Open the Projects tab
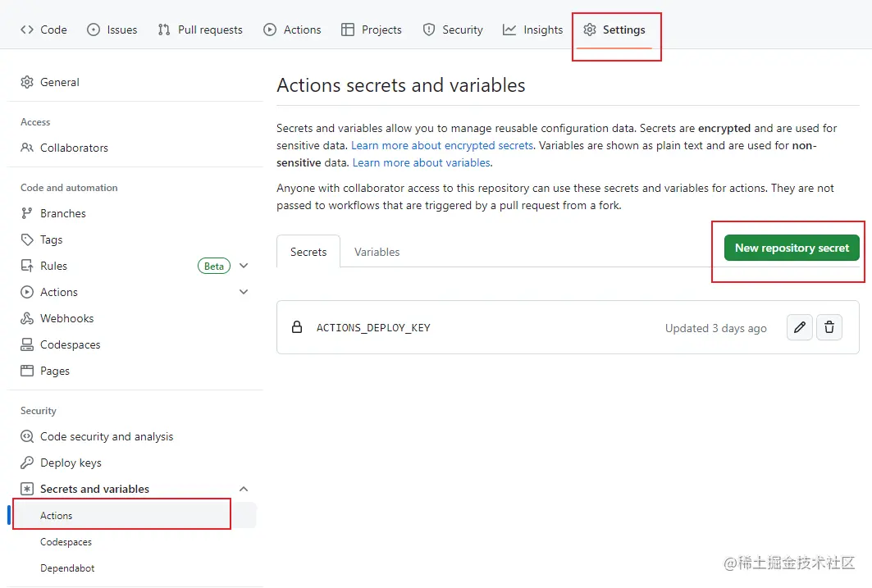This screenshot has width=872, height=588. pos(372,30)
